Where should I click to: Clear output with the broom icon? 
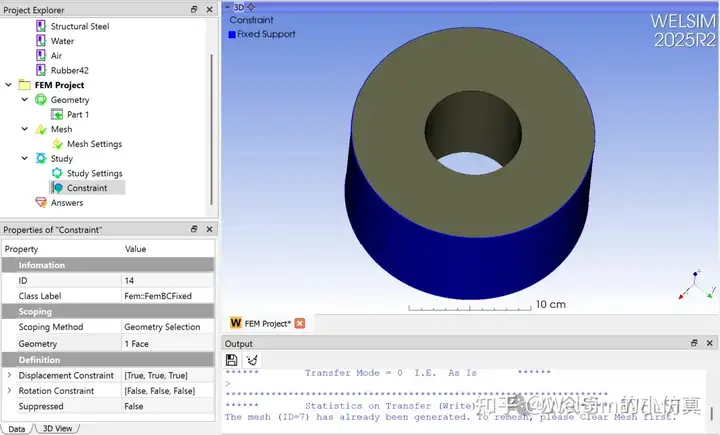pyautogui.click(x=252, y=360)
